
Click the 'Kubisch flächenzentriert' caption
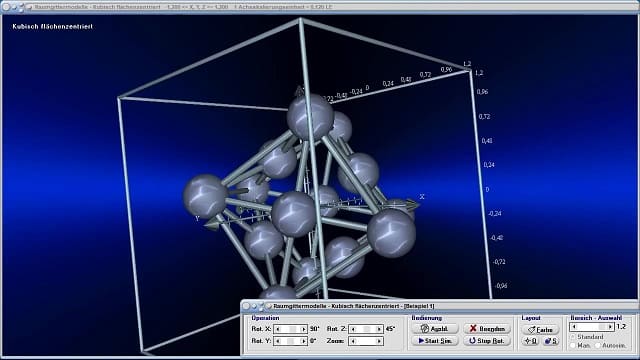(x=52, y=27)
